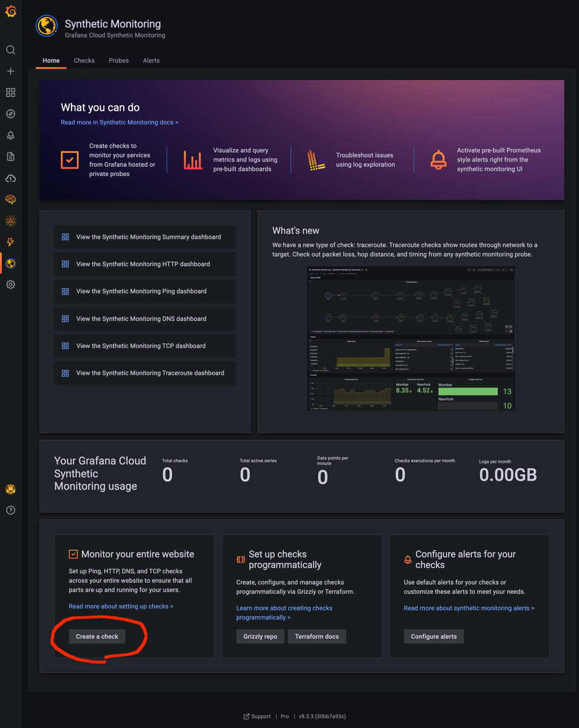The height and width of the screenshot is (728, 579).
Task: Click the checkbox icon beside Monitor your entire website
Action: pos(73,554)
